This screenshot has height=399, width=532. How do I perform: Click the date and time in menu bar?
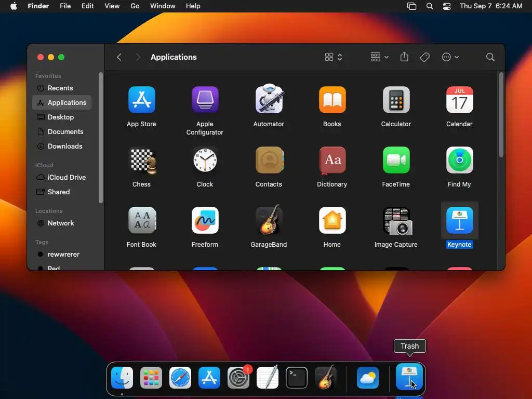point(491,6)
